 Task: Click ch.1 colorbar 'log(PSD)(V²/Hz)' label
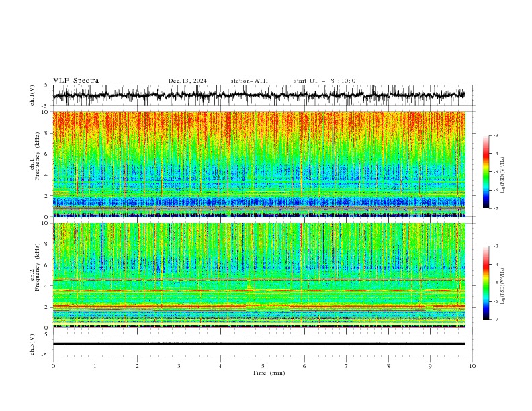click(503, 175)
